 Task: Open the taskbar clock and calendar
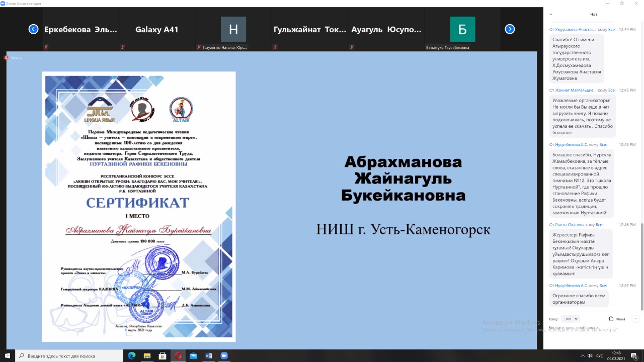pyautogui.click(x=616, y=355)
